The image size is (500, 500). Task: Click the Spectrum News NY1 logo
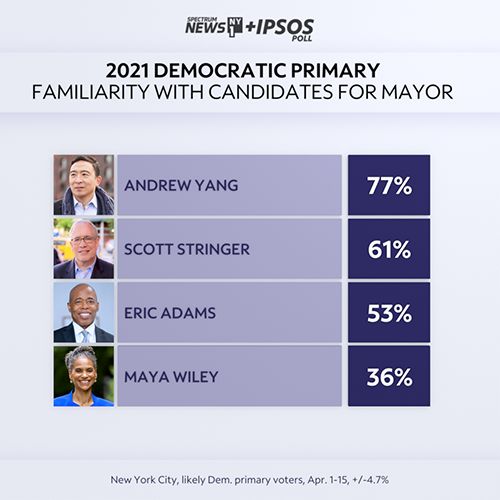point(214,27)
